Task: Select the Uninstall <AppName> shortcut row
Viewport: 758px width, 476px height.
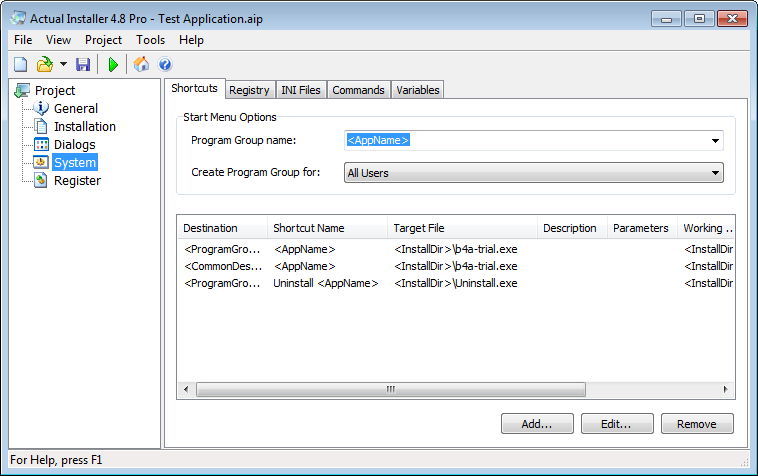Action: (x=456, y=283)
